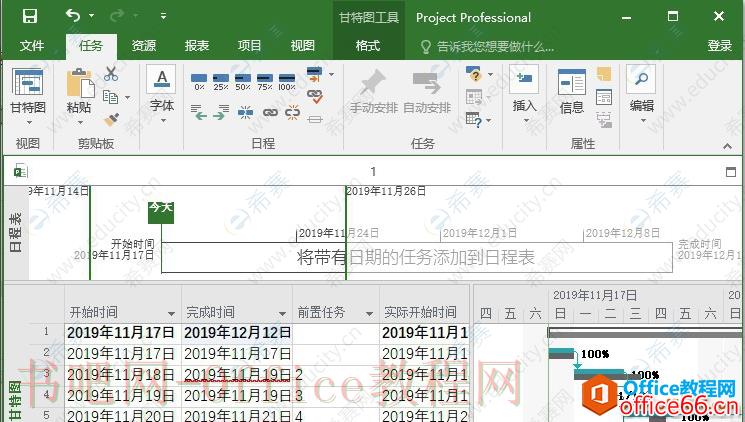Click the Mark on Track icon
745x422 pixels.
coord(314,74)
